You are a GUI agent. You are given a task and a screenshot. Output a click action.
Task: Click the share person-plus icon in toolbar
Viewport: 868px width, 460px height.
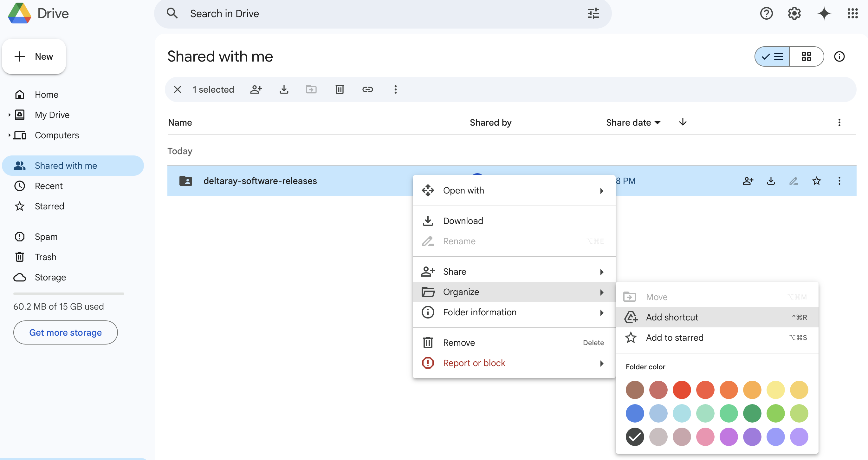tap(256, 89)
